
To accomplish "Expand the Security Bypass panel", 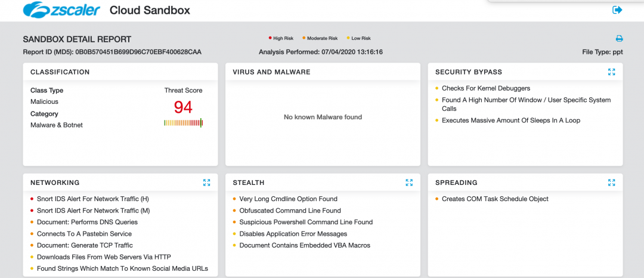I will 611,72.
